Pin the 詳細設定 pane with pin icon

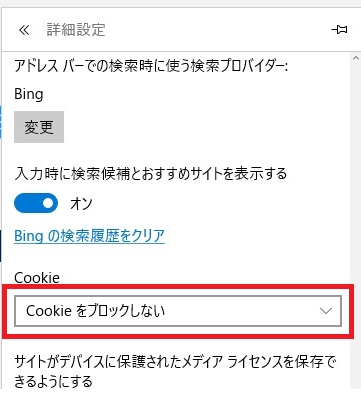(x=339, y=30)
